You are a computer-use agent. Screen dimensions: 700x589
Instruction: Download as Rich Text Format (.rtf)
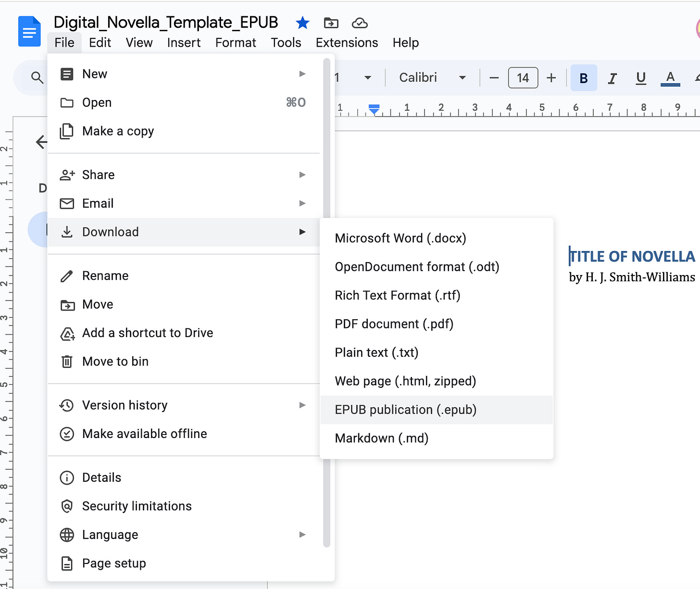point(437,296)
